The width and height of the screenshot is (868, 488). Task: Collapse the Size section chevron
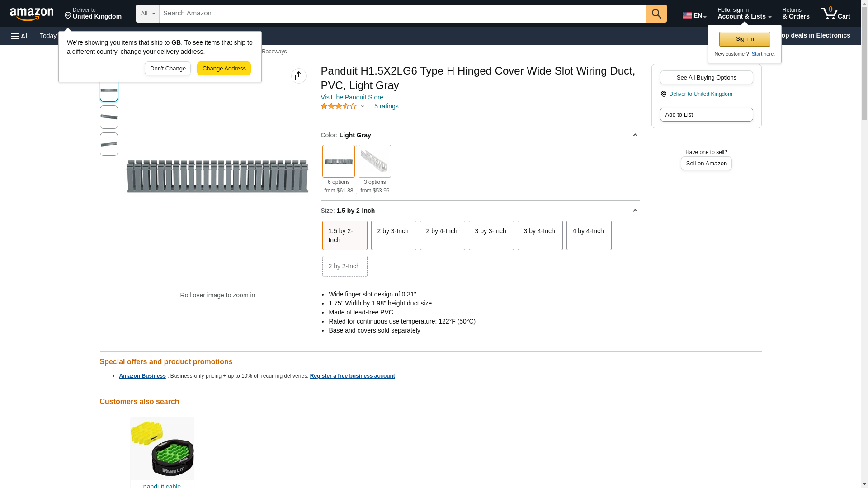[635, 211]
